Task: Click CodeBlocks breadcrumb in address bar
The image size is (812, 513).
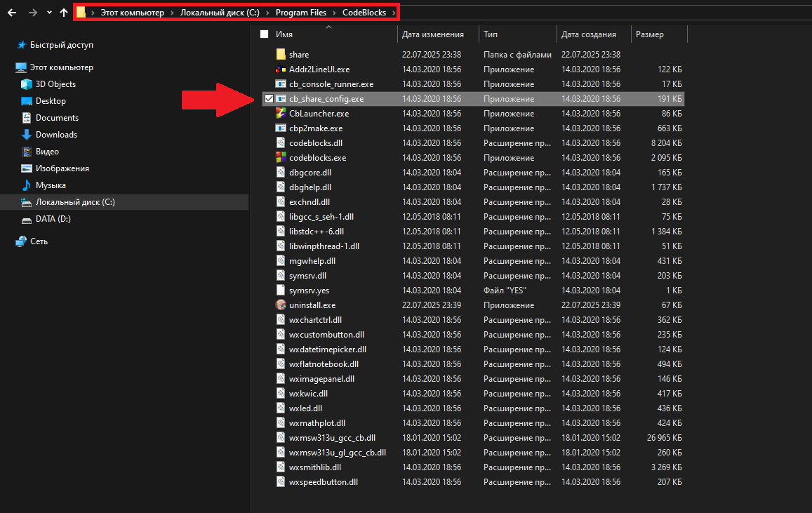Action: tap(364, 13)
